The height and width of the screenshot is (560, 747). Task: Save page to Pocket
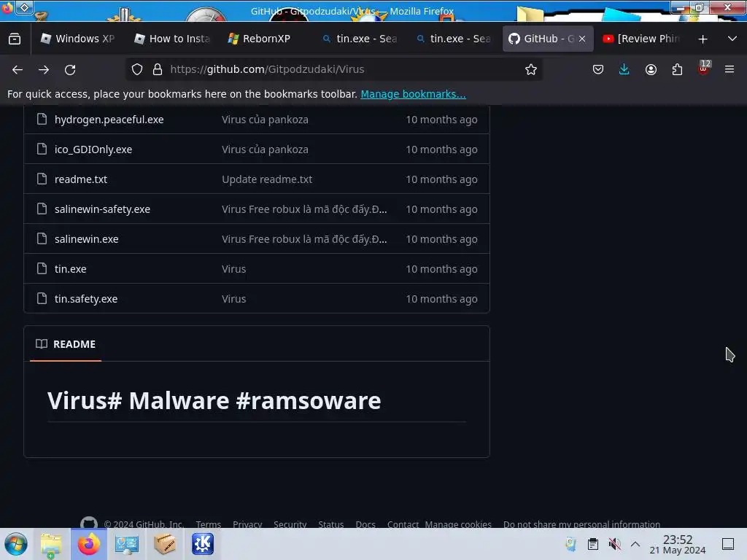click(x=598, y=69)
